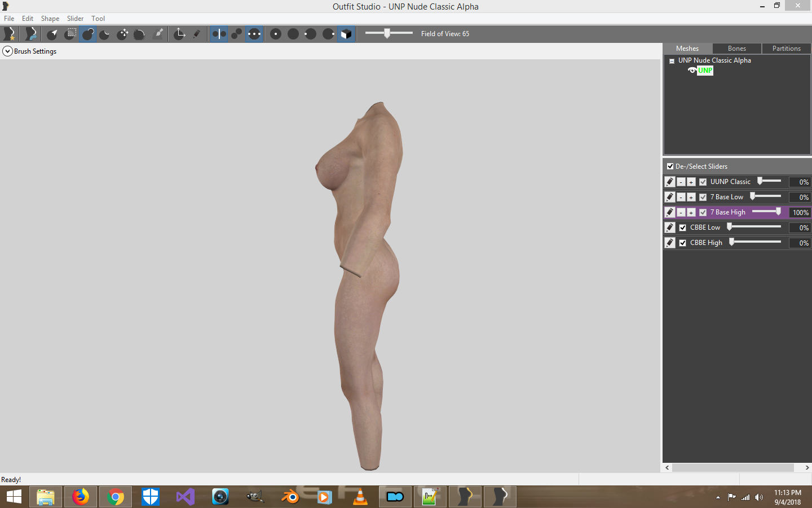Click plus button on UUNP Classic row

(691, 182)
